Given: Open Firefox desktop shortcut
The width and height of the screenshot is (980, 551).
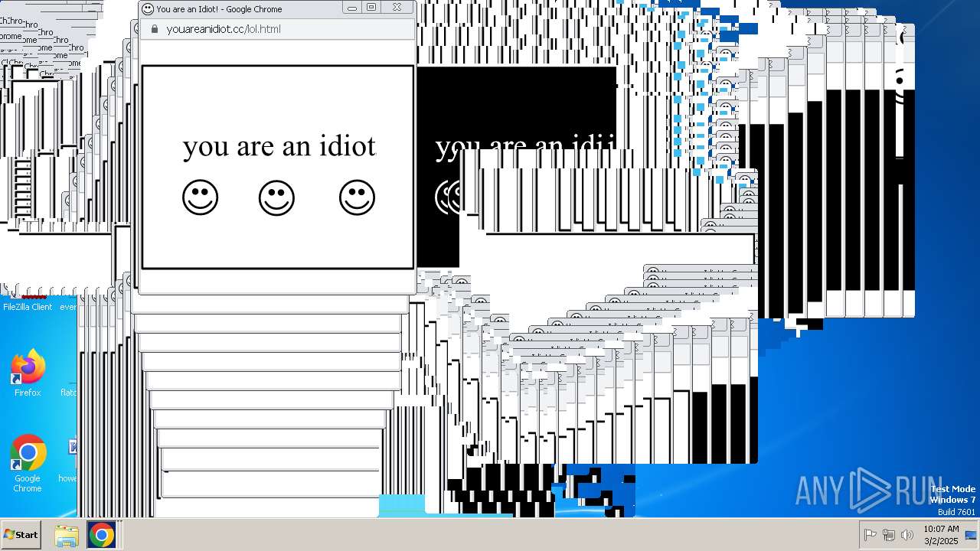Looking at the screenshot, I should coord(28,373).
